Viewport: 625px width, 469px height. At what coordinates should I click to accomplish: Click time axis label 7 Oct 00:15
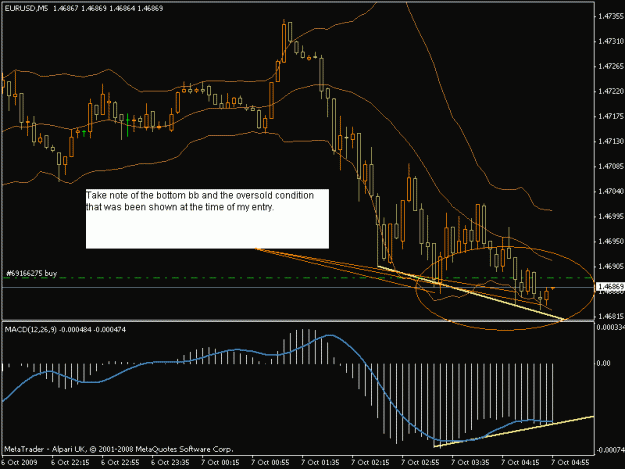[x=220, y=463]
